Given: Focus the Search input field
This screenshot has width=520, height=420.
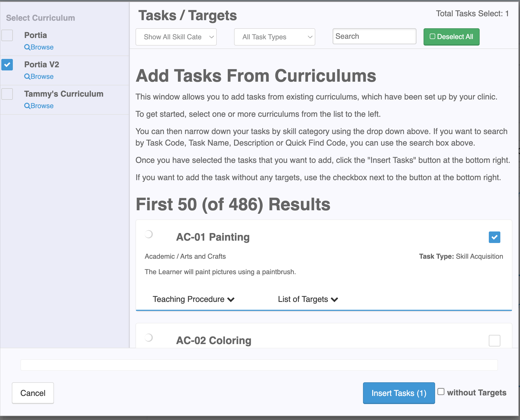Looking at the screenshot, I should (374, 36).
